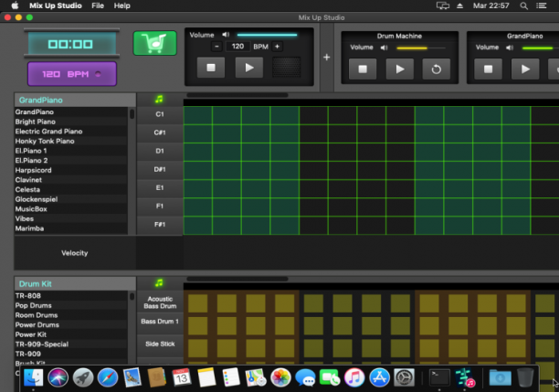
Task: Toggle first Bass Drum 1 step pad
Action: click(x=198, y=325)
